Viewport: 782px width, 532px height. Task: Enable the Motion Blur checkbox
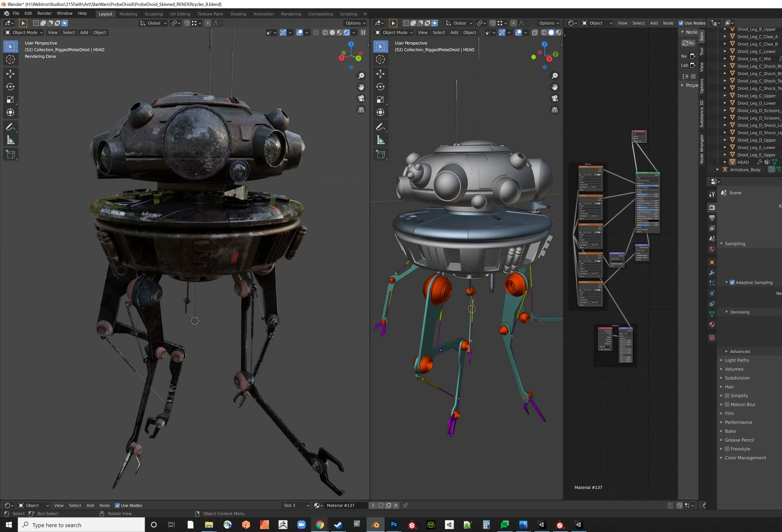tap(727, 404)
